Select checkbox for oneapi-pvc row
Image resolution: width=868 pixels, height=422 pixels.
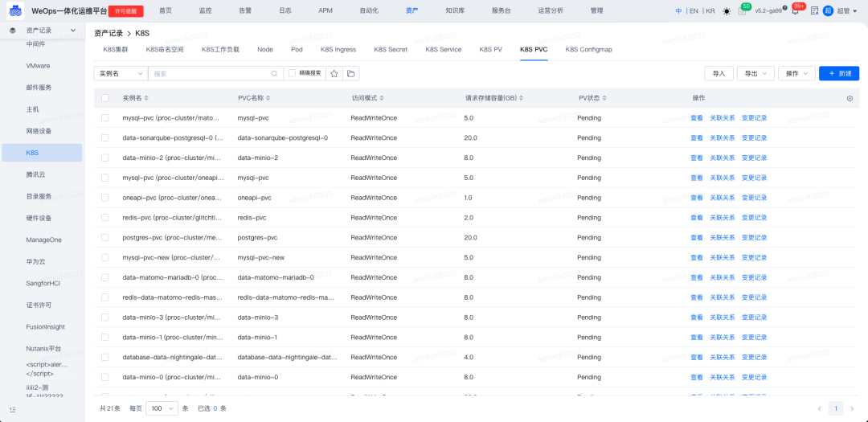point(105,198)
